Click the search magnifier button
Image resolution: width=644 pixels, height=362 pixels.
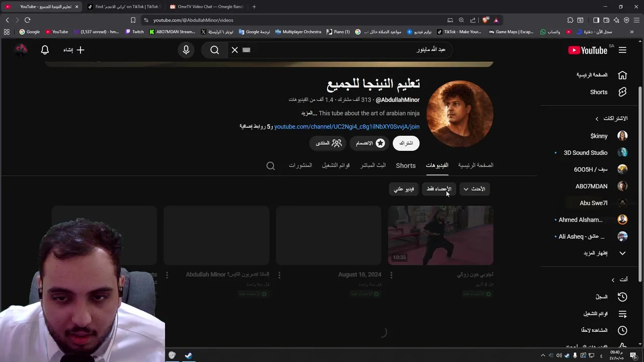pyautogui.click(x=215, y=50)
